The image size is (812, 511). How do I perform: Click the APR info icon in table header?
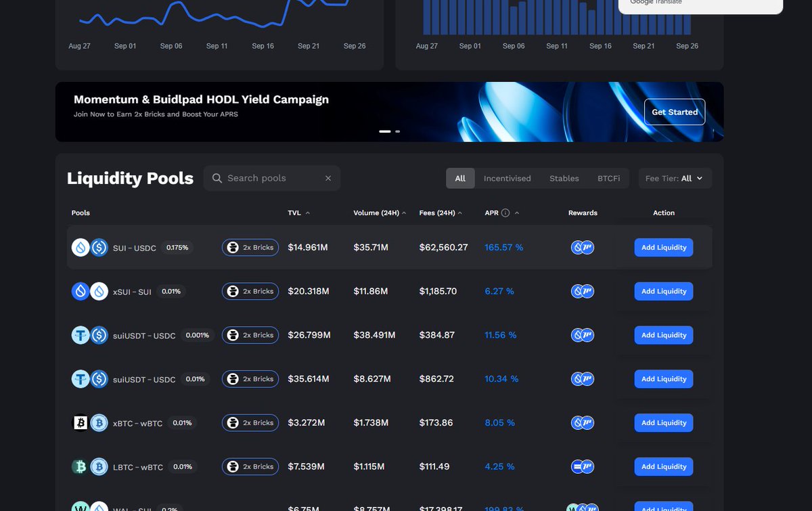505,213
